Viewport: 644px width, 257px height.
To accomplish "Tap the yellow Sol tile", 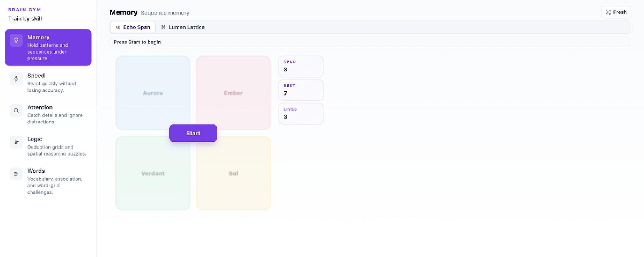I will (x=233, y=173).
